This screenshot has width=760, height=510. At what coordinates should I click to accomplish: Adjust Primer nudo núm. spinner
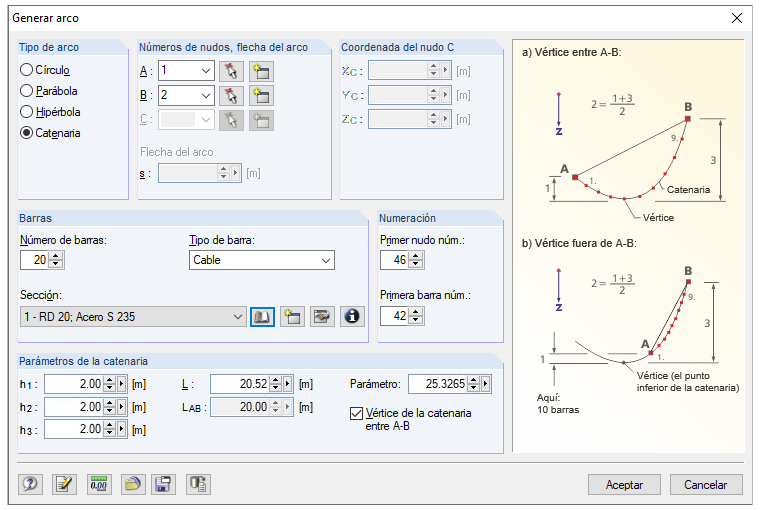(416, 260)
